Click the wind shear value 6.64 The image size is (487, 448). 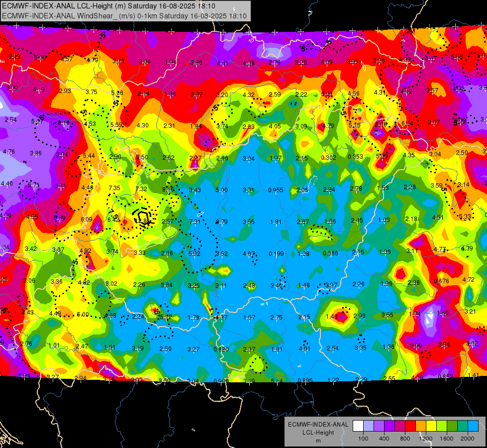(407, 123)
